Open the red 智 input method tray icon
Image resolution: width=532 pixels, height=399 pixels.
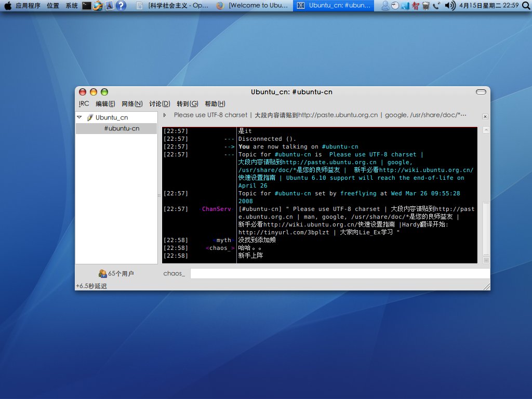point(415,5)
